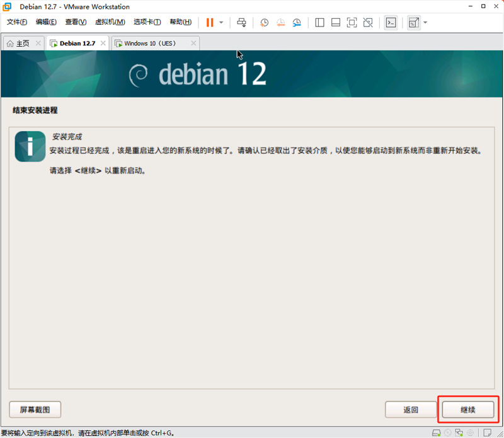Click the 继续 button to reboot
This screenshot has width=504, height=438.
[x=467, y=410]
